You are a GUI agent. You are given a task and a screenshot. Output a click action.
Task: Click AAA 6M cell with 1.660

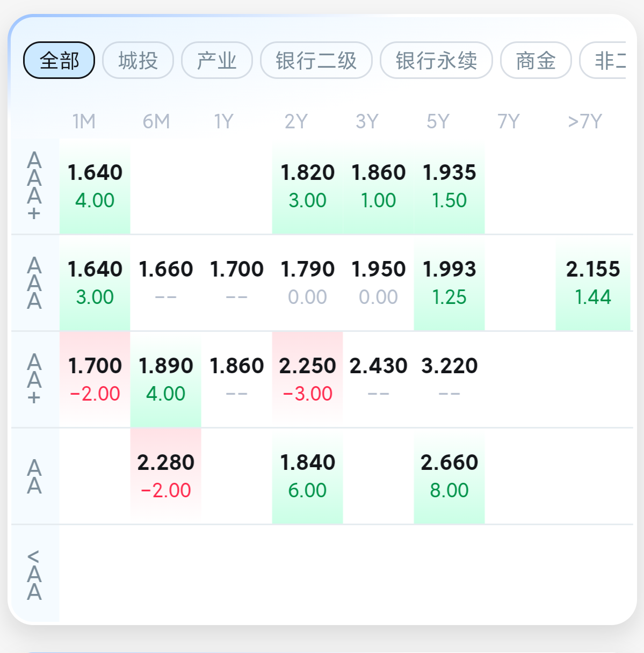(165, 282)
